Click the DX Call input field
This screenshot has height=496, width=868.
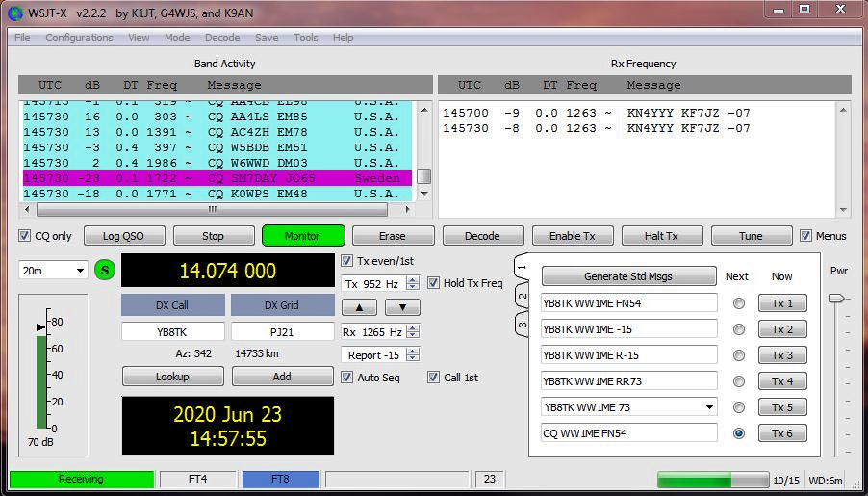pos(173,331)
